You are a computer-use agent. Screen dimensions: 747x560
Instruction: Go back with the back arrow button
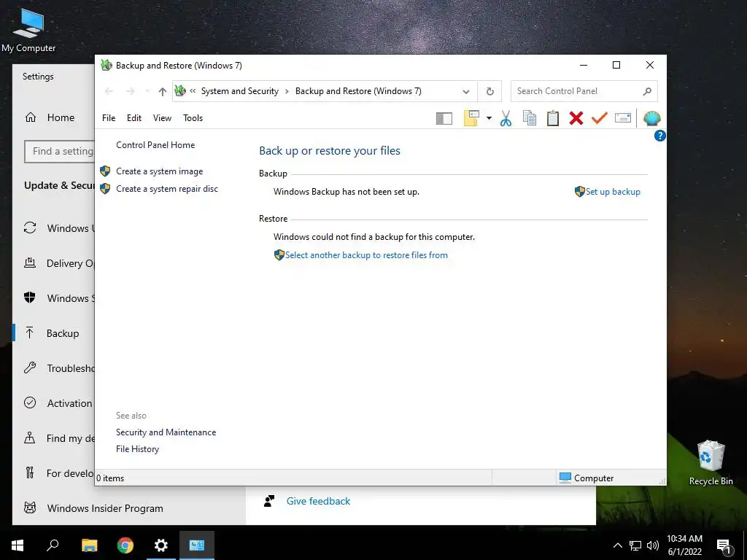(x=109, y=91)
